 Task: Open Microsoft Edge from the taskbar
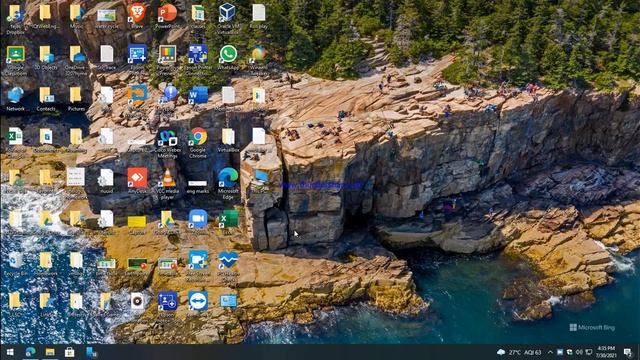pyautogui.click(x=30, y=352)
